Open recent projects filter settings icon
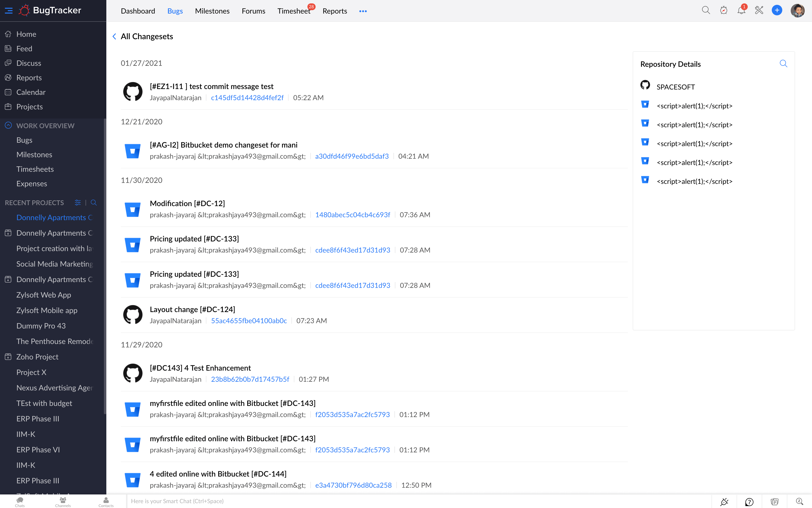This screenshot has width=812, height=508. (x=78, y=203)
